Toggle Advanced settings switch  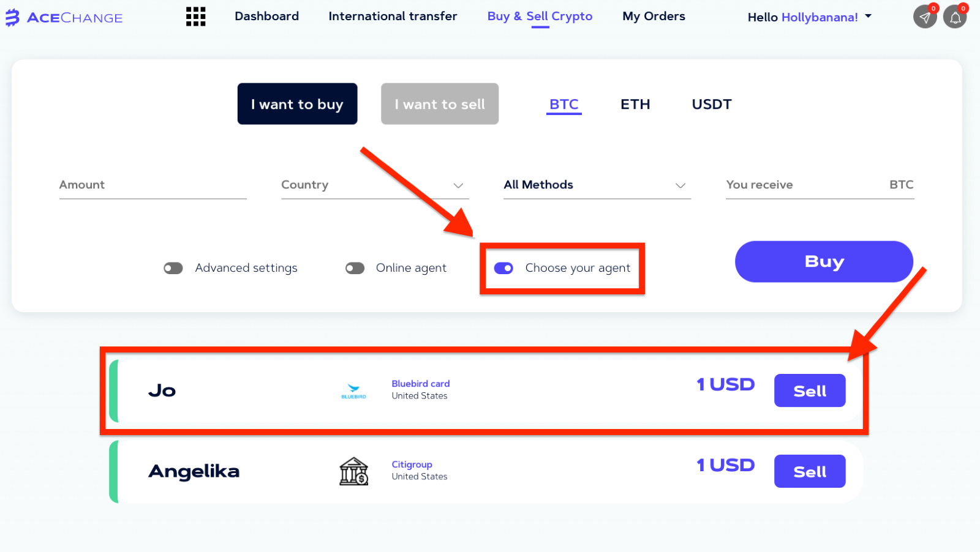[173, 268]
